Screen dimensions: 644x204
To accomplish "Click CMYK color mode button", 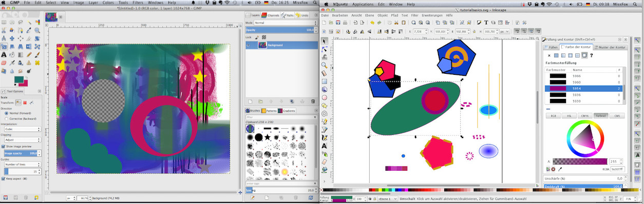I will 585,116.
